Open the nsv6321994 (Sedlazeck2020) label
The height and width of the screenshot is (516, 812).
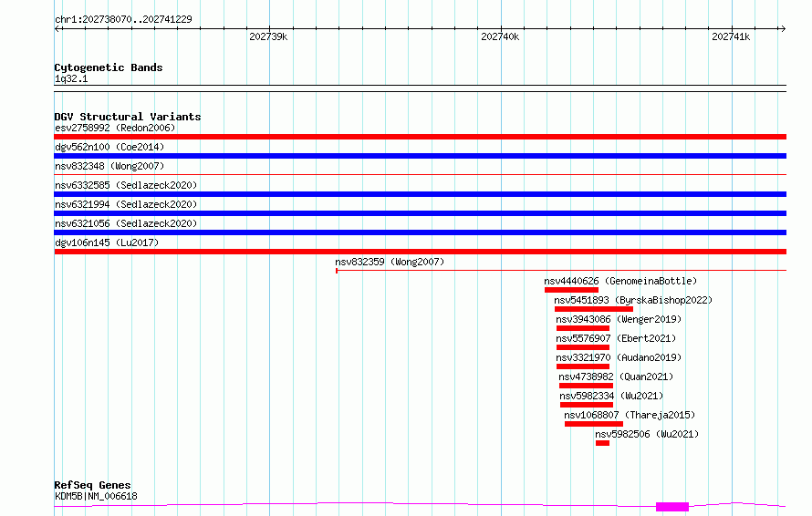coord(126,204)
